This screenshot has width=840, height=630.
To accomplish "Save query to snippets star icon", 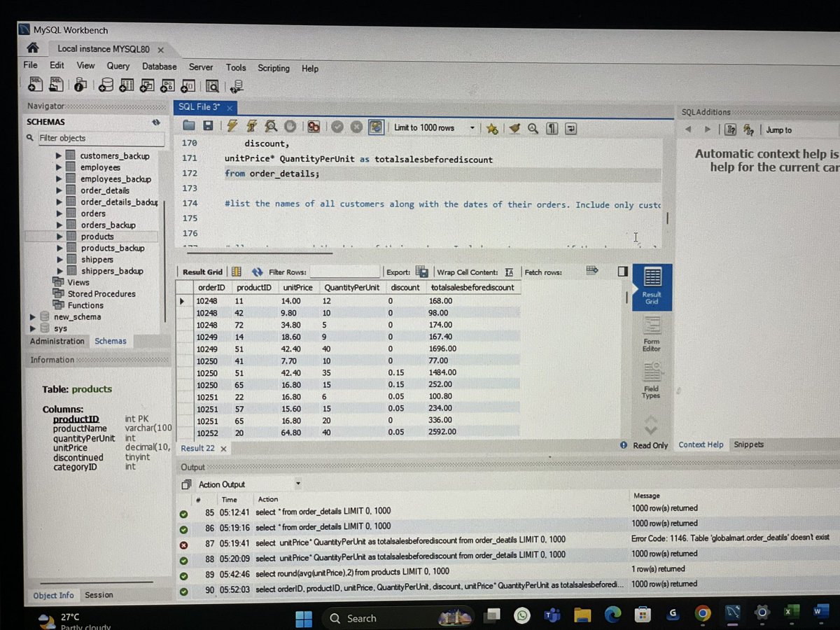I will [x=492, y=129].
